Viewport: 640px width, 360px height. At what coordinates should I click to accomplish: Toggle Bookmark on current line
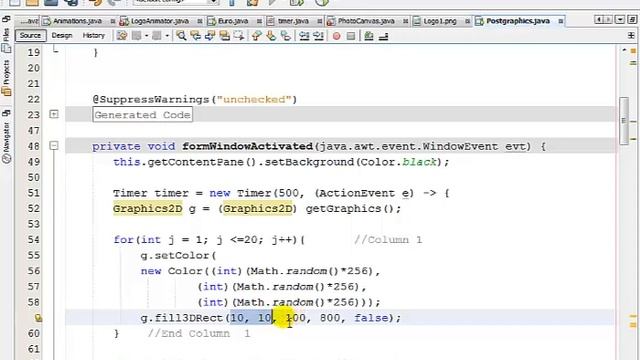[x=286, y=36]
